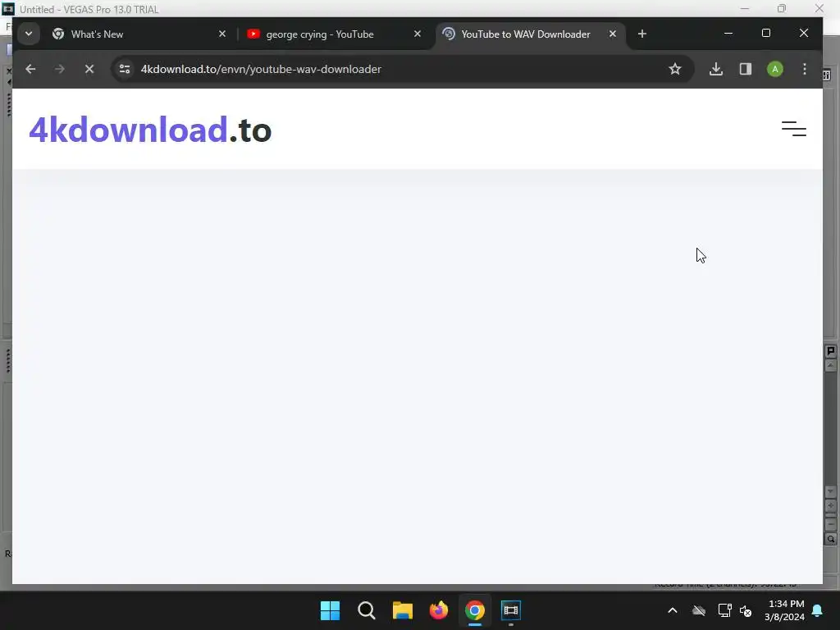Open Chrome three-dot menu
The width and height of the screenshot is (840, 630).
(x=804, y=69)
